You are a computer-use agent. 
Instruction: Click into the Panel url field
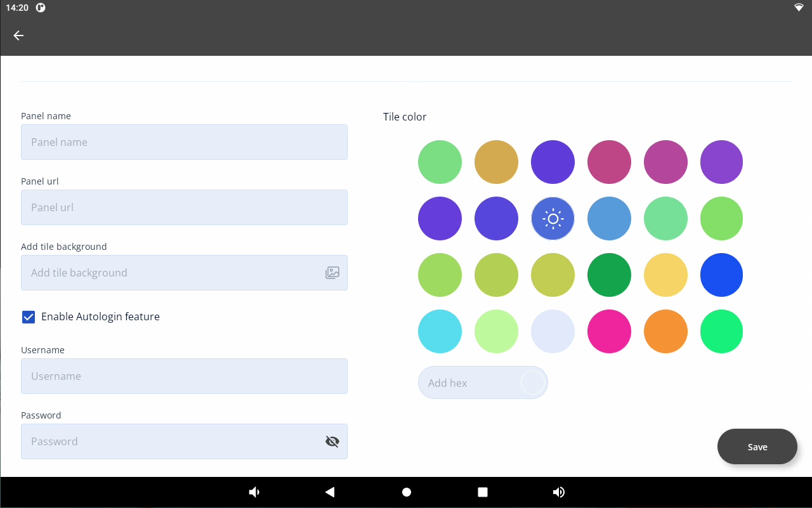(184, 207)
